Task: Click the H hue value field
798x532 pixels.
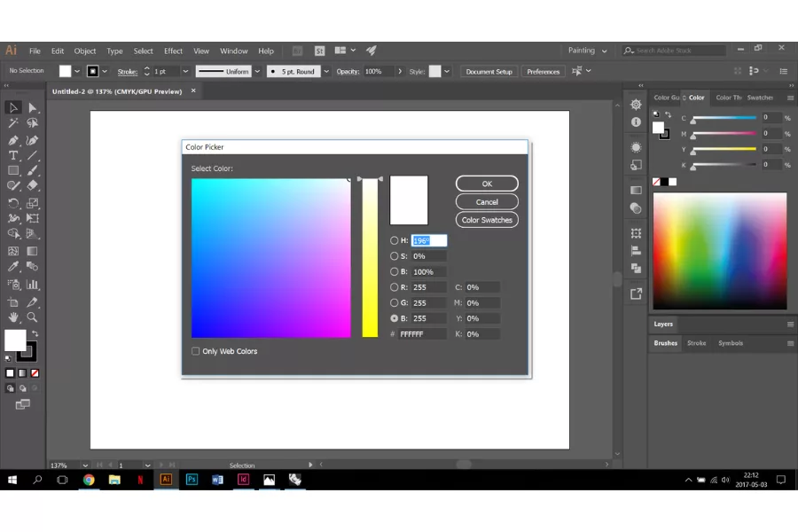Action: pos(429,240)
